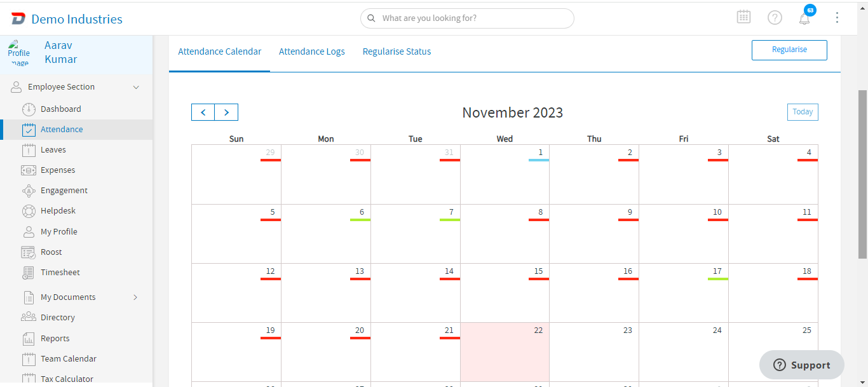Viewport: 868px width, 387px height.
Task: Click the Expenses money icon in sidebar
Action: 29,170
